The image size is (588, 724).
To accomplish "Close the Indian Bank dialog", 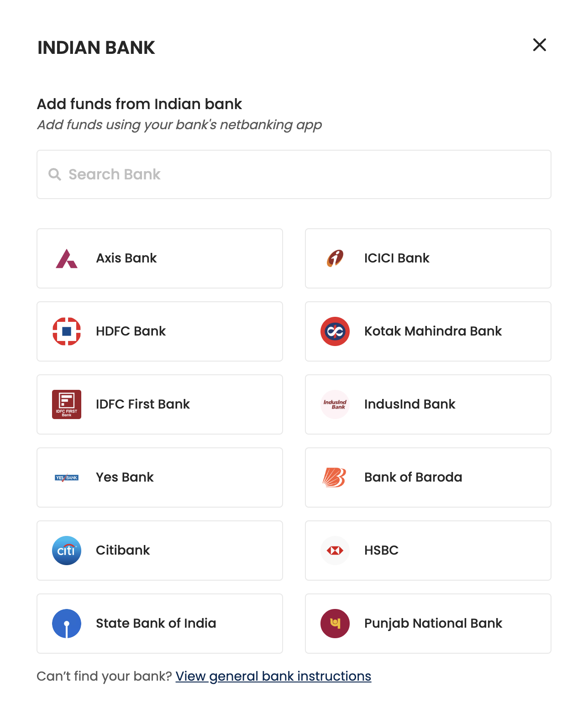I will pyautogui.click(x=540, y=45).
